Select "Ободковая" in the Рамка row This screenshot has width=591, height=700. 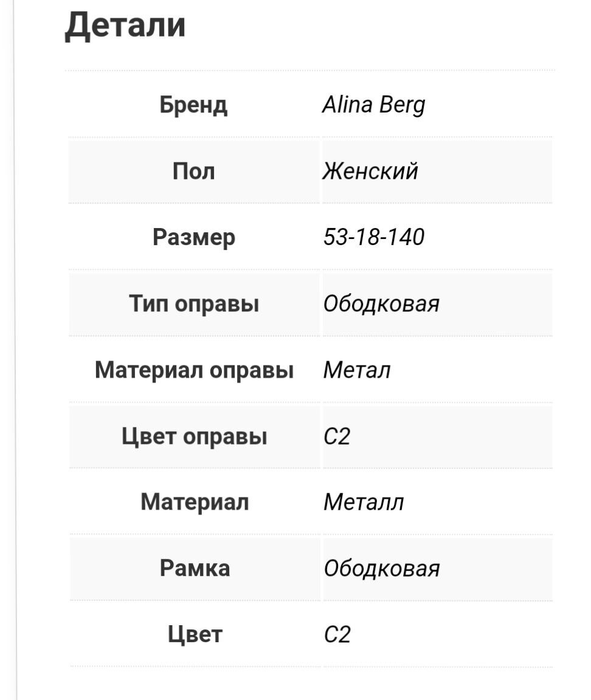[x=381, y=569]
